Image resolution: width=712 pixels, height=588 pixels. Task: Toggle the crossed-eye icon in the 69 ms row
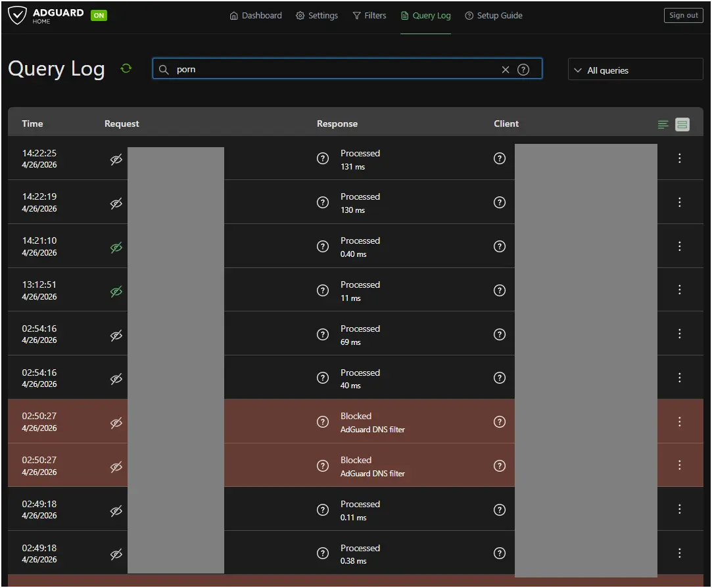(116, 335)
